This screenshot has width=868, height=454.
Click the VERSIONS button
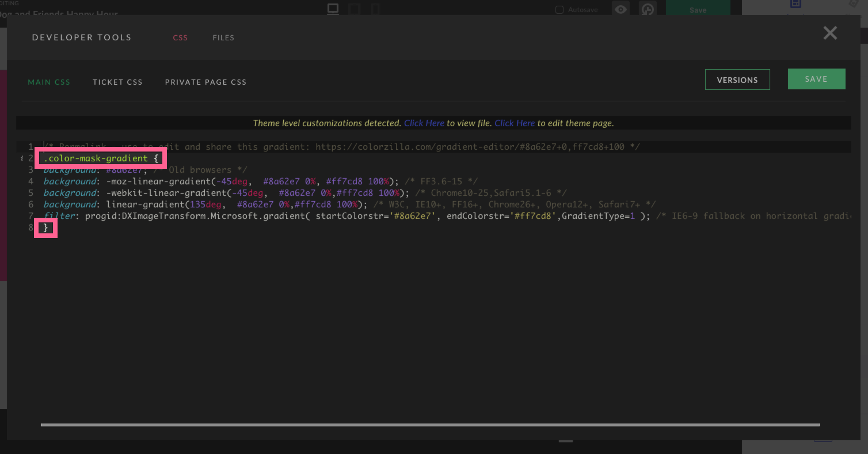737,80
